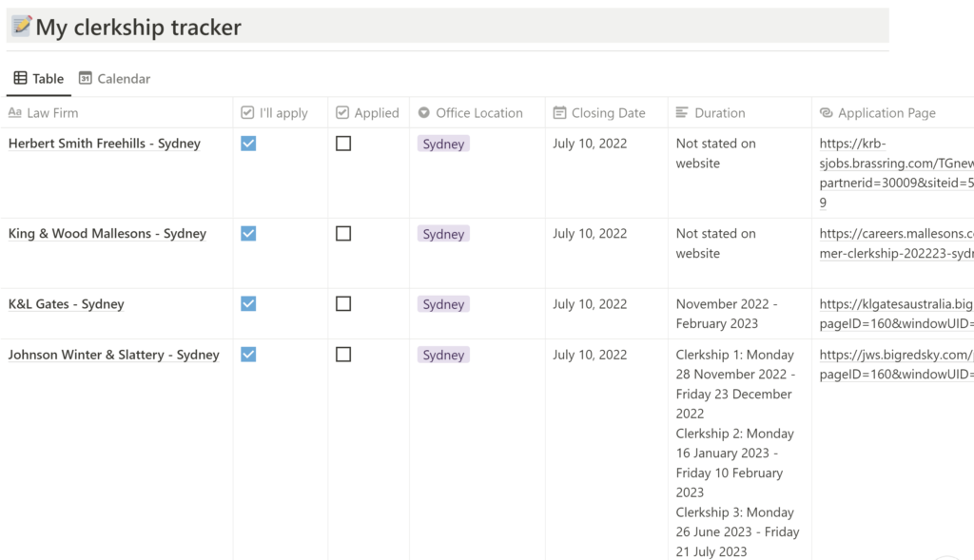Click the Duration text property icon
Image resolution: width=974 pixels, height=560 pixels.
click(x=682, y=112)
